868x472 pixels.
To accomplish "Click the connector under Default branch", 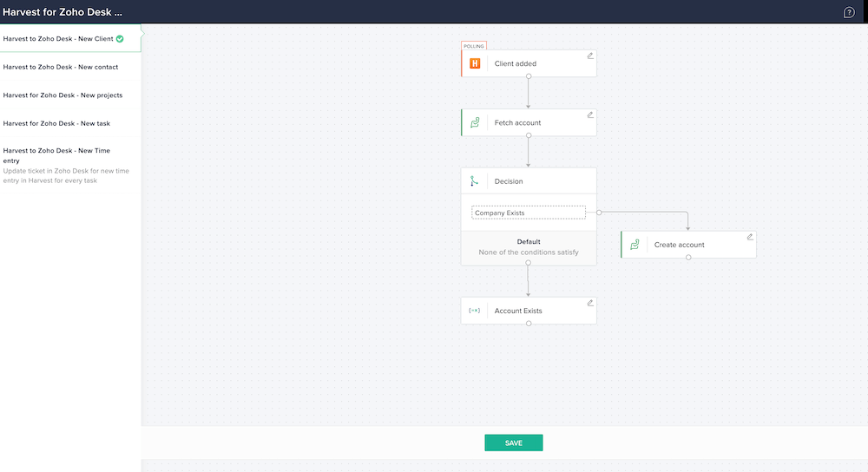I will [528, 263].
